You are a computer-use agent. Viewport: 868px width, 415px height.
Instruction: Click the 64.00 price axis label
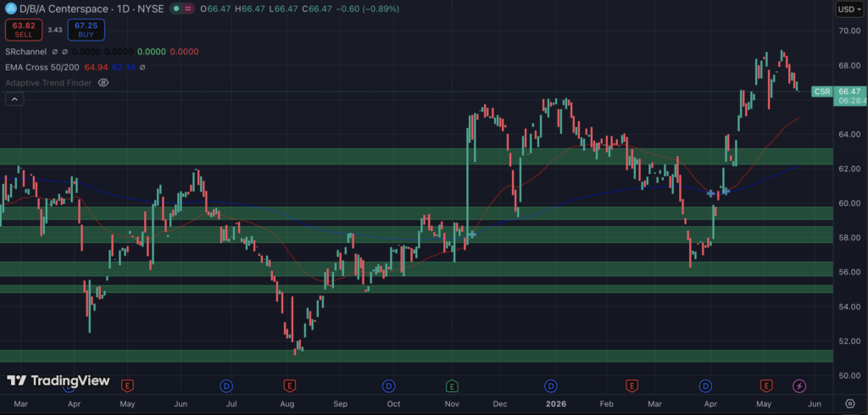click(x=849, y=135)
